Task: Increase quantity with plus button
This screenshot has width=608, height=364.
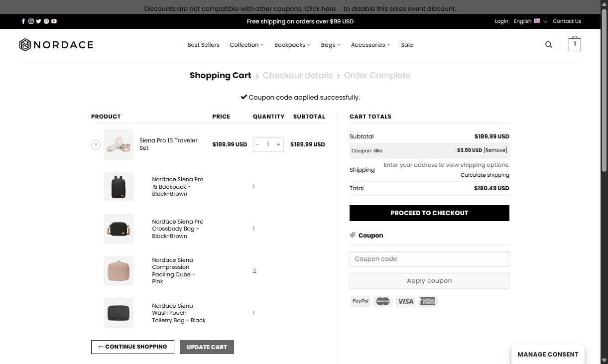Action: coord(278,144)
